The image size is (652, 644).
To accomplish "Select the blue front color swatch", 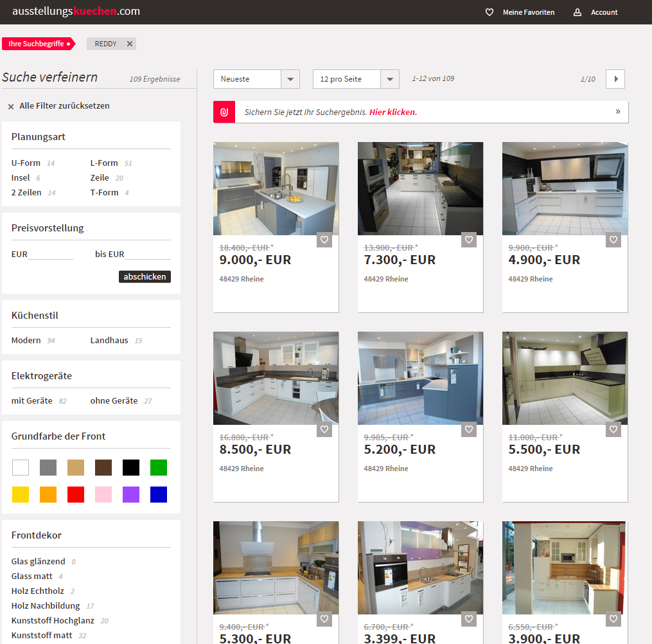I will pos(159,495).
